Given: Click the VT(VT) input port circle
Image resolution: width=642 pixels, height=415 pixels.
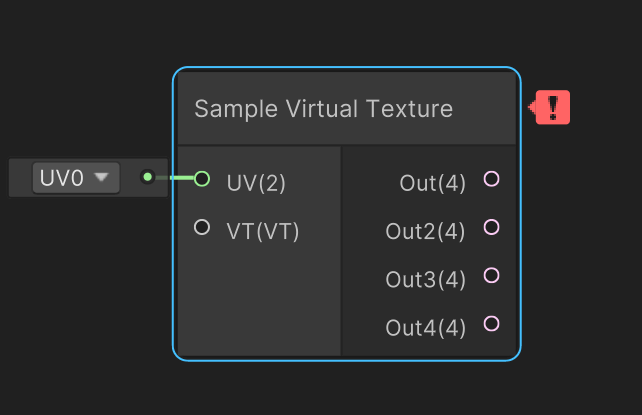Looking at the screenshot, I should tap(202, 228).
